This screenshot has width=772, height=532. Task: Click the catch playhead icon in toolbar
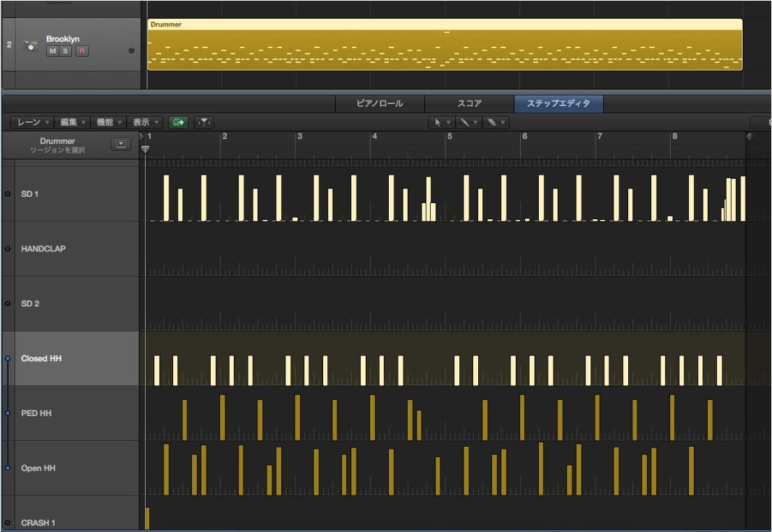(203, 122)
